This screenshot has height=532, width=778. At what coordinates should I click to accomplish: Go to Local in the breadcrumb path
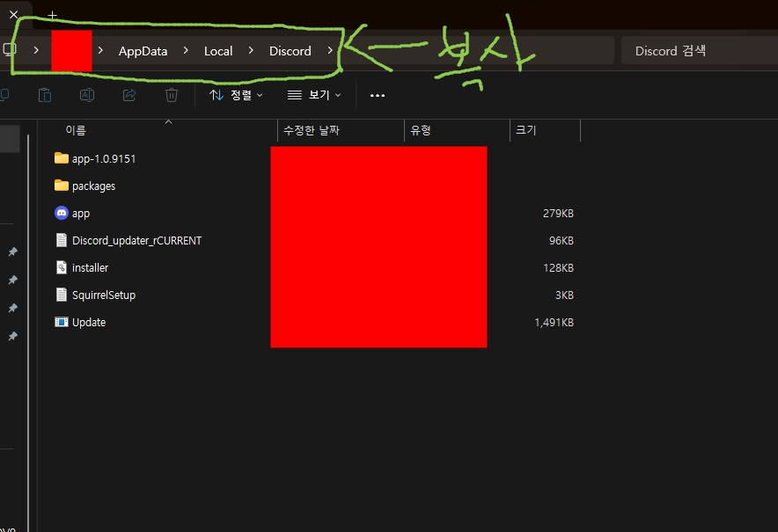point(218,51)
